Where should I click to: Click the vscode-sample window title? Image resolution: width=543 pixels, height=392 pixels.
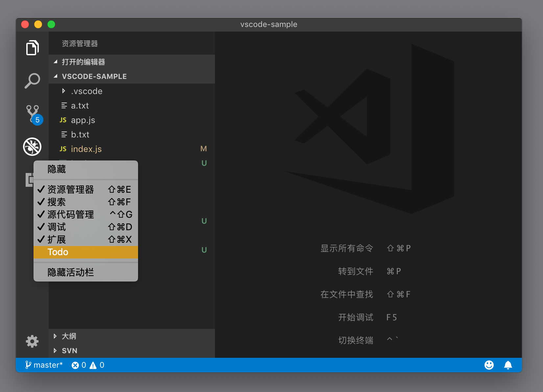click(269, 24)
